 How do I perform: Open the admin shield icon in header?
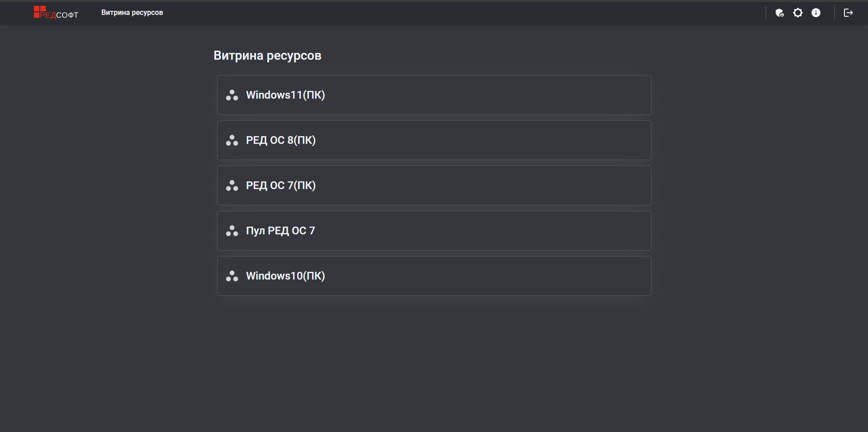(x=779, y=13)
